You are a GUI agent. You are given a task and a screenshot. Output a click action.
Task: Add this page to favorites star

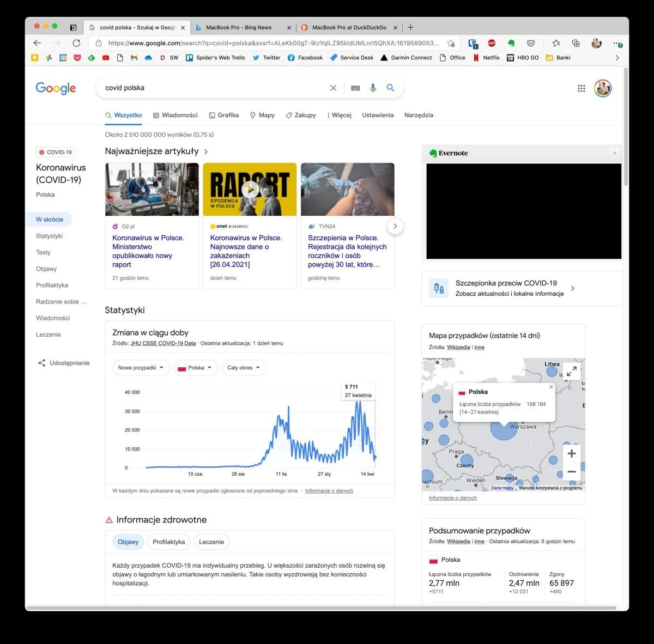coord(451,43)
